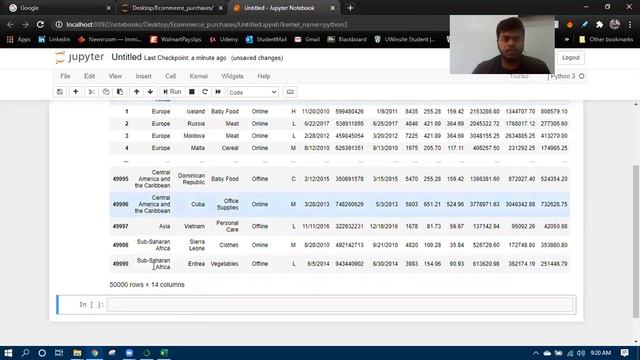
Task: Open the Kernel menu
Action: pos(198,76)
